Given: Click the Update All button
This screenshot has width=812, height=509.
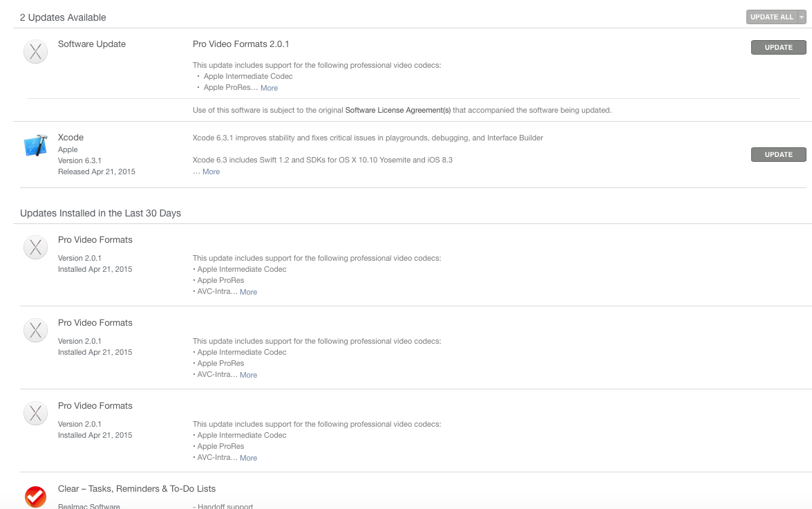Looking at the screenshot, I should pos(772,17).
